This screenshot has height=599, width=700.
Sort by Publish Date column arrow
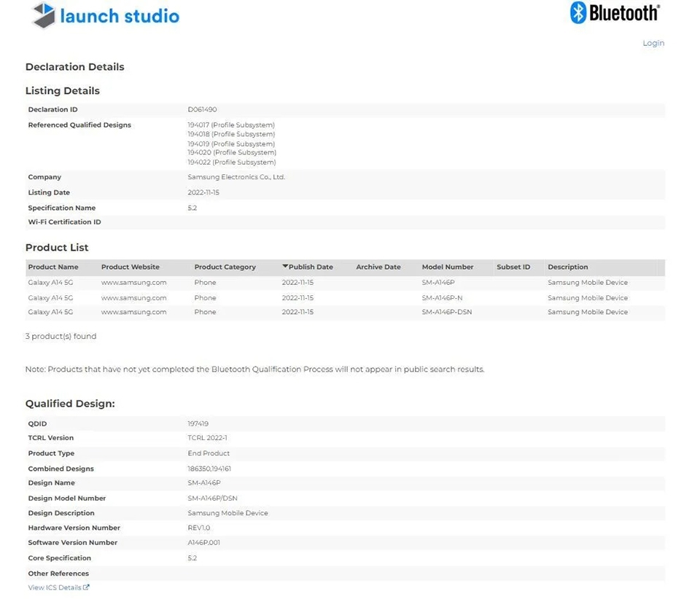tap(285, 266)
